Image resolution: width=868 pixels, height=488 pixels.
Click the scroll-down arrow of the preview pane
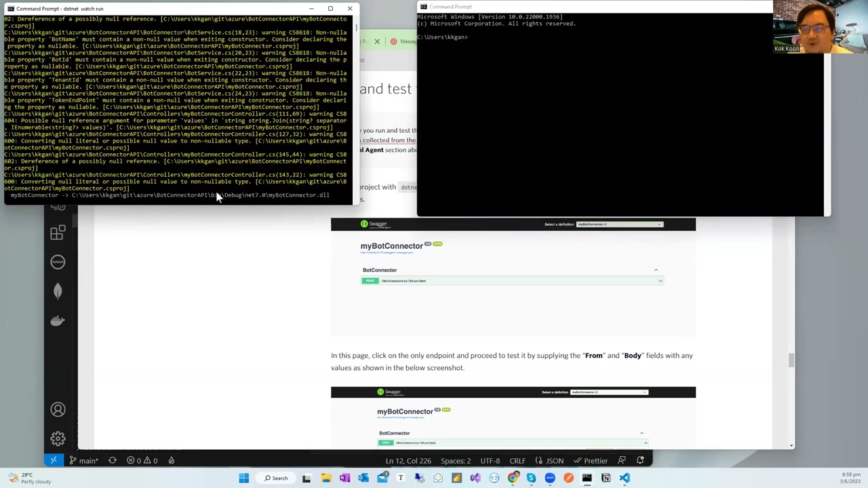point(791,445)
